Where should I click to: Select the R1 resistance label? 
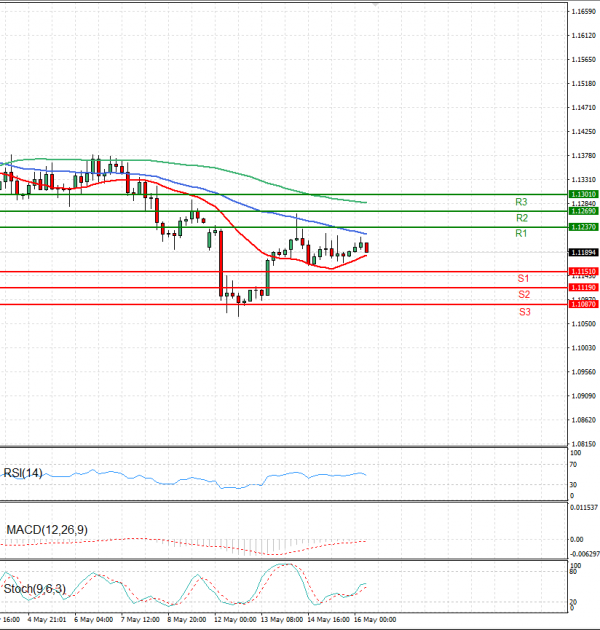[521, 233]
